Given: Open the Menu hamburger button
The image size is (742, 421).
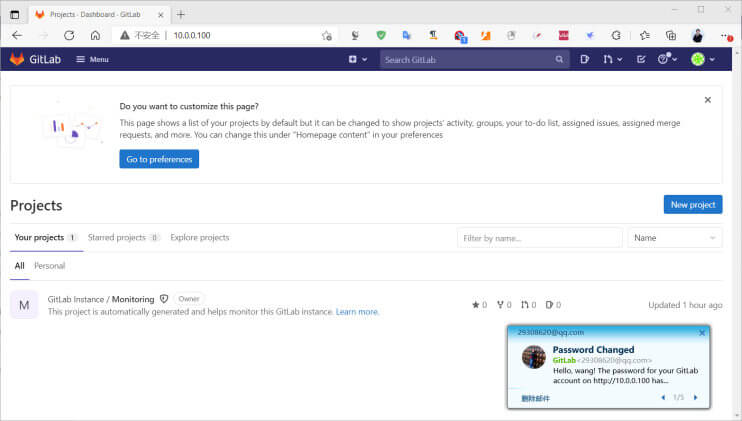Looking at the screenshot, I should (92, 59).
